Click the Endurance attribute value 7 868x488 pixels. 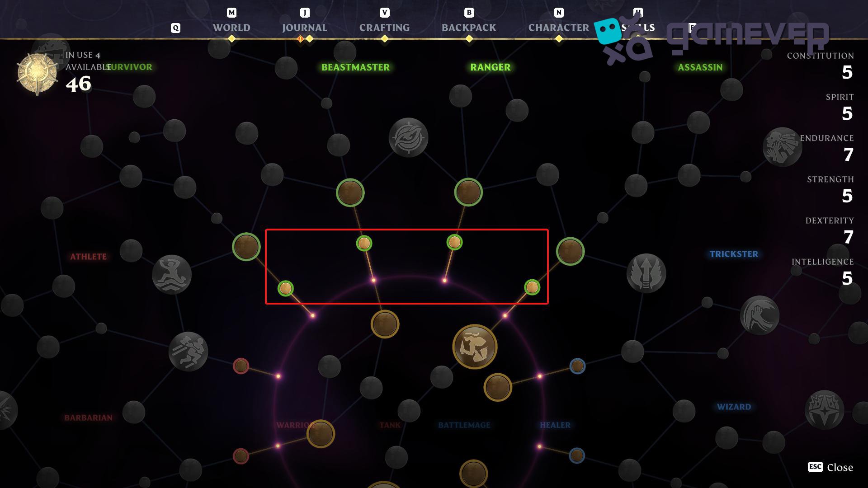coord(848,155)
